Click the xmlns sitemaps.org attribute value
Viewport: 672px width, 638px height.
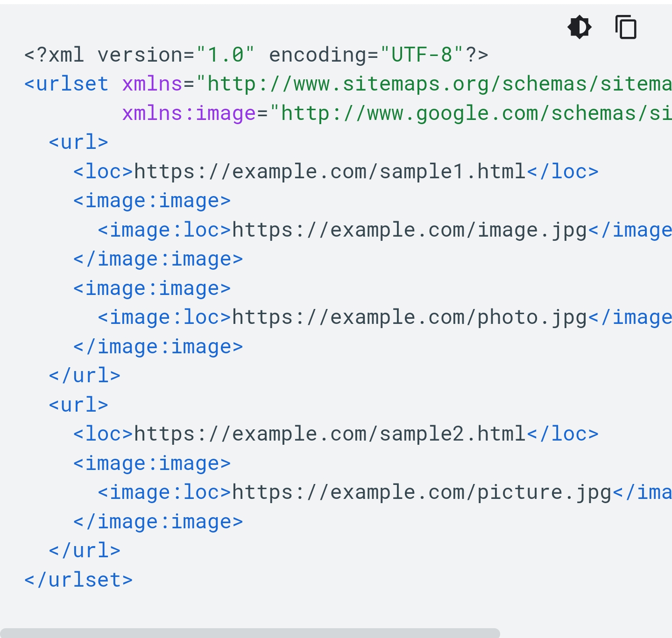[x=434, y=84]
